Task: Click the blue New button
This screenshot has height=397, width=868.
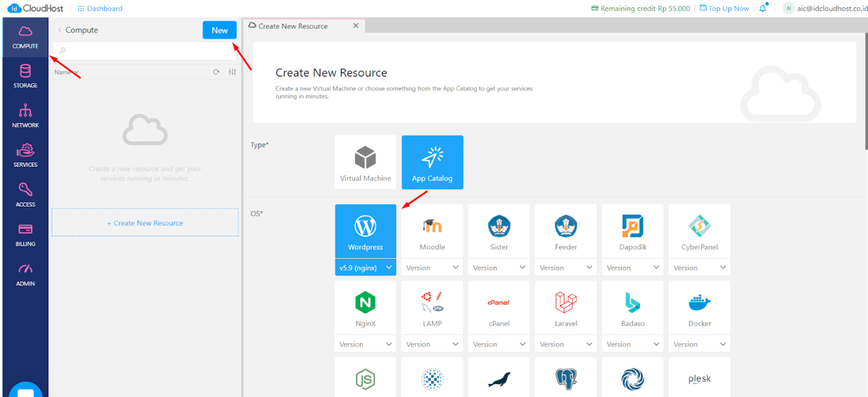Action: [x=219, y=30]
